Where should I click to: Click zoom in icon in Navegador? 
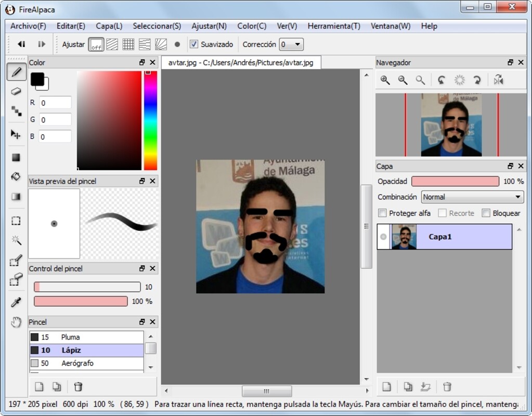[385, 80]
